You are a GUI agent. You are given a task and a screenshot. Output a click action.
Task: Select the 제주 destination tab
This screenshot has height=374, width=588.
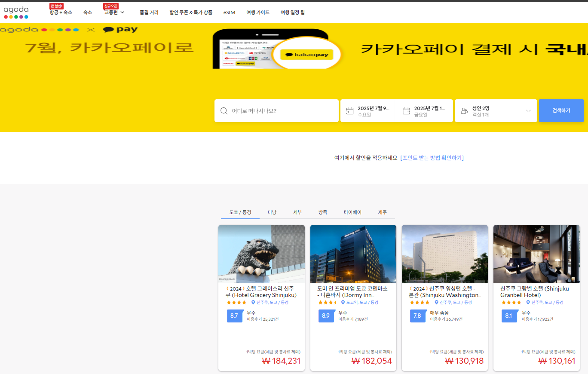[x=382, y=212]
